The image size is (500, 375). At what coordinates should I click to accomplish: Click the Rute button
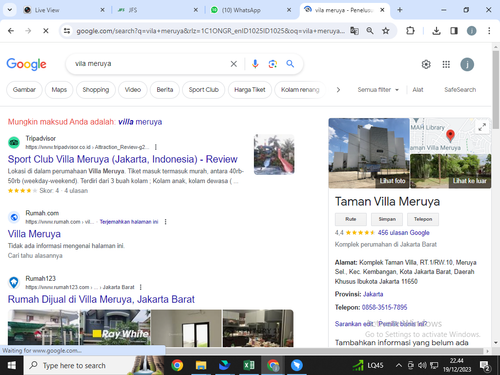(x=351, y=219)
